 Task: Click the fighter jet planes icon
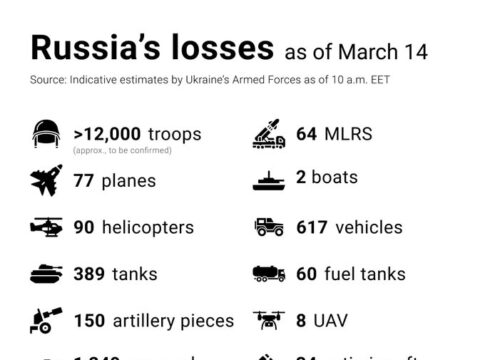click(46, 180)
